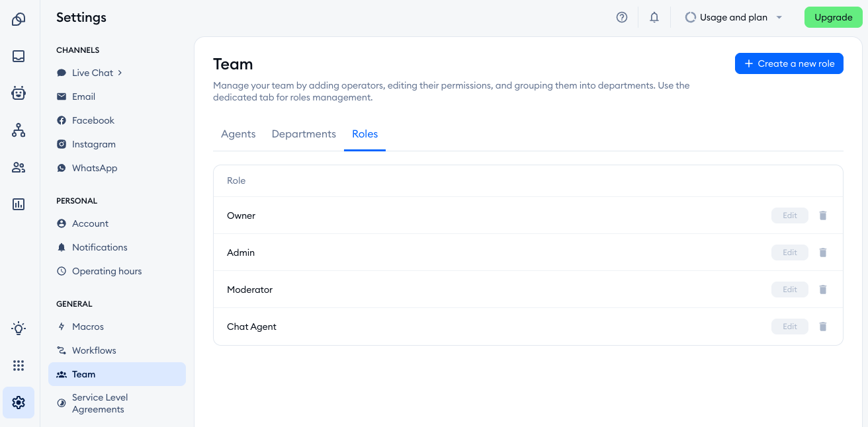Expand the Live Chat submenu chevron
This screenshot has width=868, height=427.
pos(120,73)
